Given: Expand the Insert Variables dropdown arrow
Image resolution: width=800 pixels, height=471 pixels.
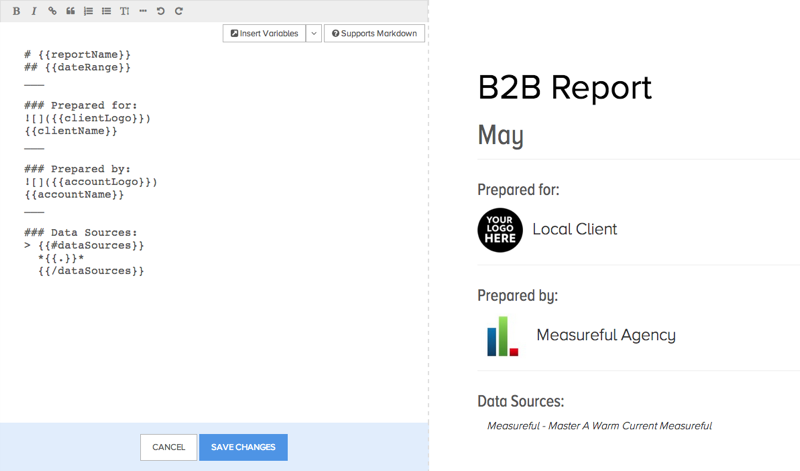Looking at the screenshot, I should [313, 33].
